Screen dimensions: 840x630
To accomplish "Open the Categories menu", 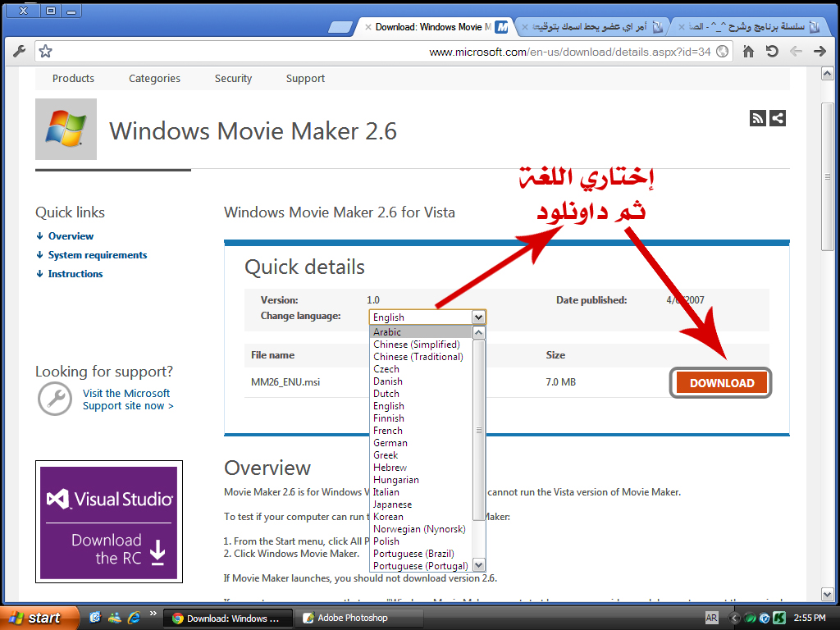I will pos(154,78).
